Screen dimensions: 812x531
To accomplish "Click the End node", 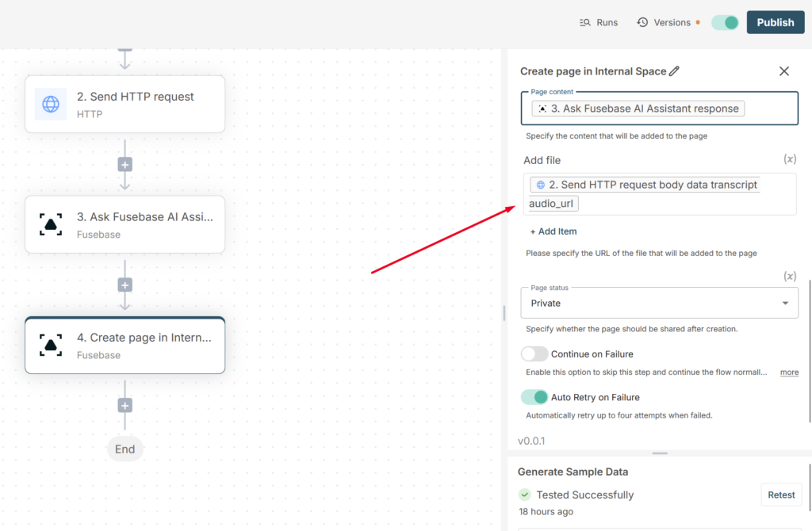I will pos(124,449).
